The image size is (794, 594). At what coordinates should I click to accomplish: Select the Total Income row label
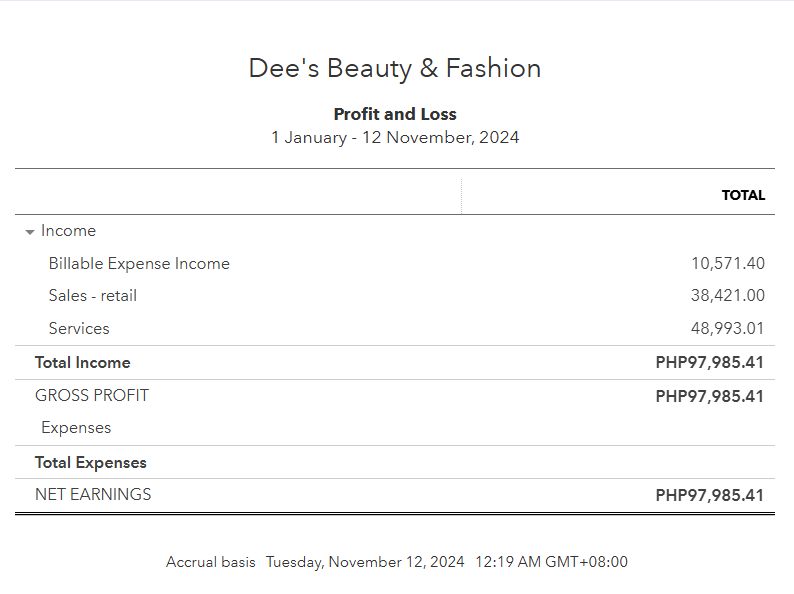click(x=82, y=363)
